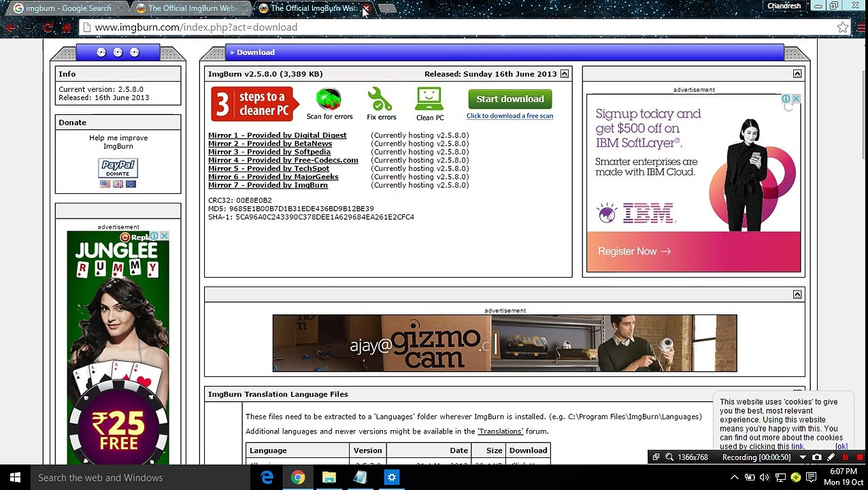
Task: Open Google Chrome from the taskbar
Action: point(298,478)
